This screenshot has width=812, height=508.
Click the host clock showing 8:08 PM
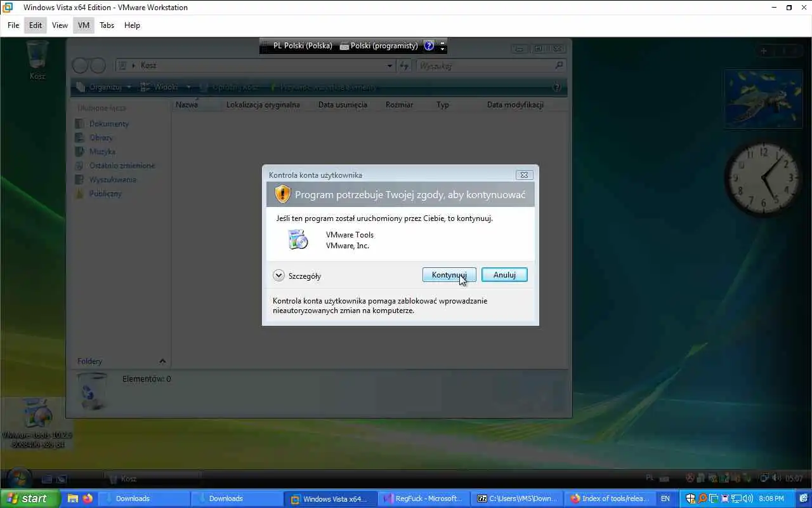771,498
